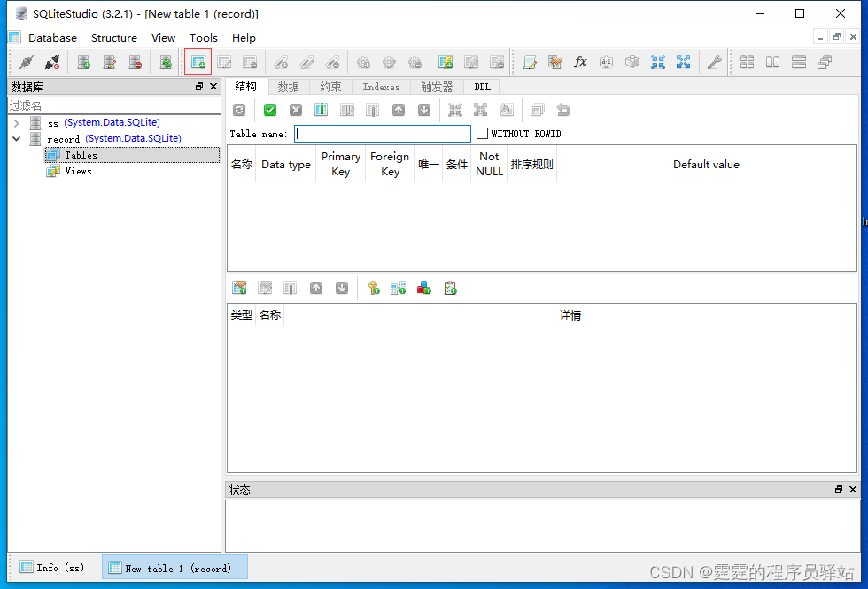868x589 pixels.
Task: Close the 数据库 panel
Action: point(213,87)
